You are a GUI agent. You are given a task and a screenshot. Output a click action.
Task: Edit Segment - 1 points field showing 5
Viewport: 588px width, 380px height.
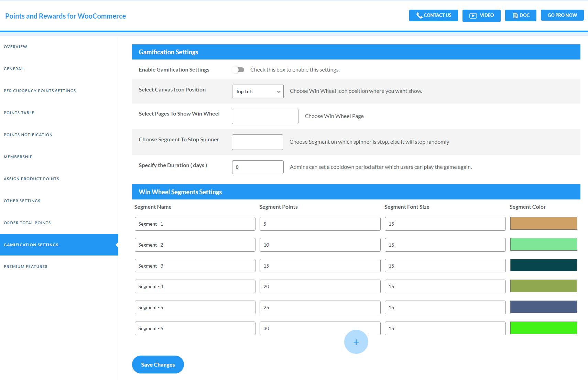320,224
